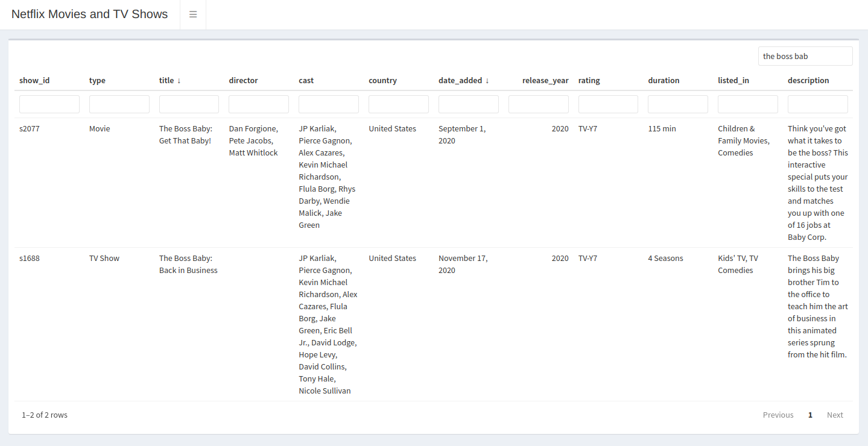
Task: Click the description column filter field
Action: point(818,104)
